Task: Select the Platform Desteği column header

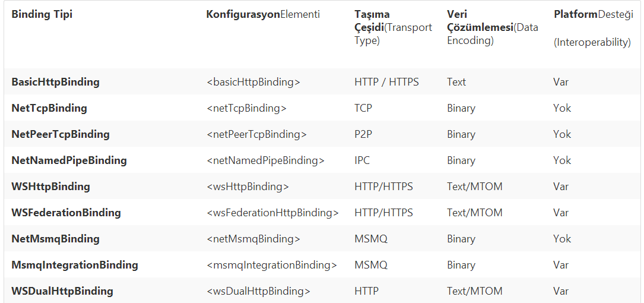Action: click(594, 28)
